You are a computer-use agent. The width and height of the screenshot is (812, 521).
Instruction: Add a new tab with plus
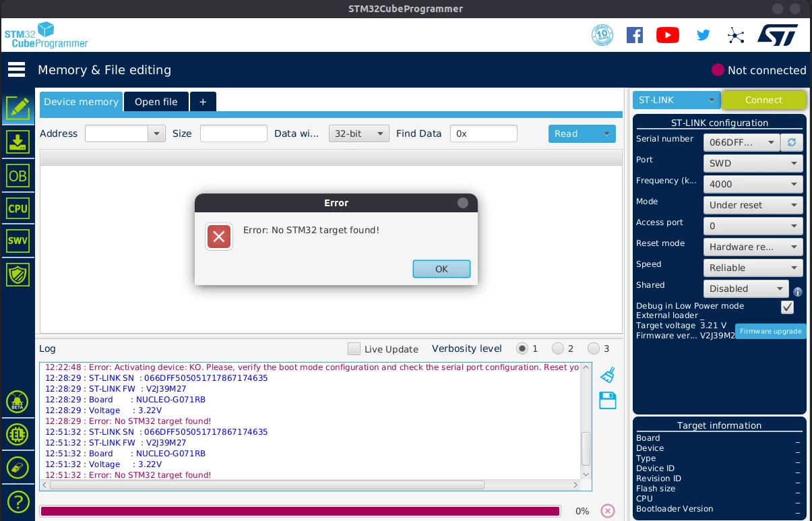pyautogui.click(x=203, y=102)
